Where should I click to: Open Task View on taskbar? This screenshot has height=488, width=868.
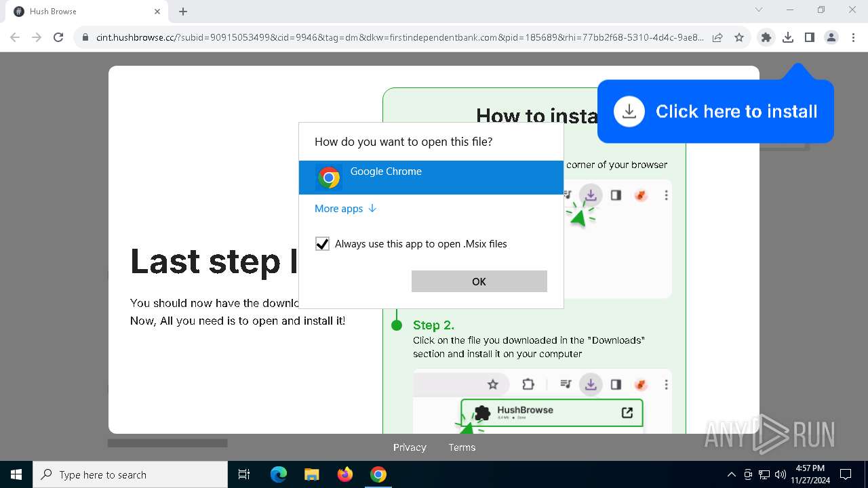coord(245,474)
